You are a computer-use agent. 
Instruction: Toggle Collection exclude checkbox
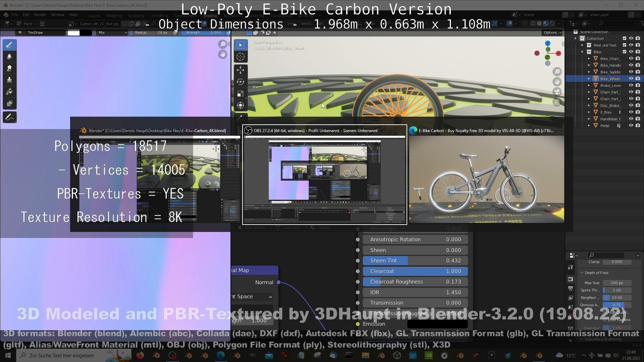(x=625, y=39)
